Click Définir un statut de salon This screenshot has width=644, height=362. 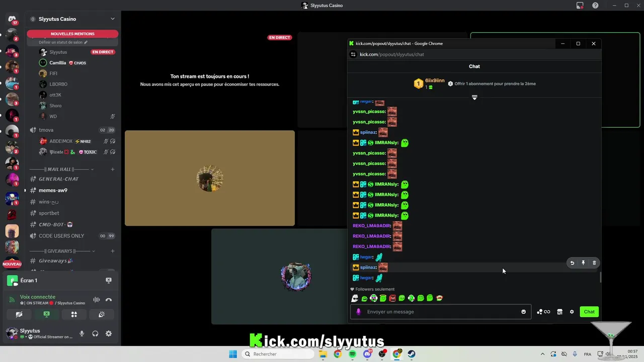[x=63, y=42]
